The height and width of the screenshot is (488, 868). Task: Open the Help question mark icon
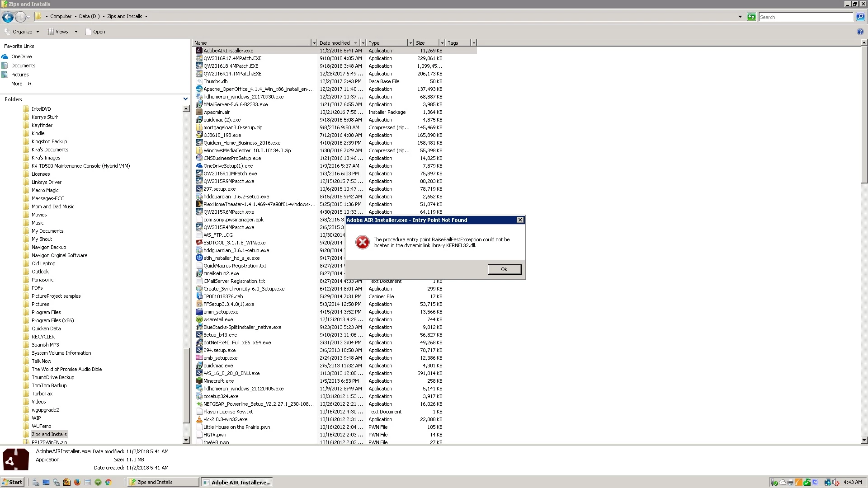860,32
